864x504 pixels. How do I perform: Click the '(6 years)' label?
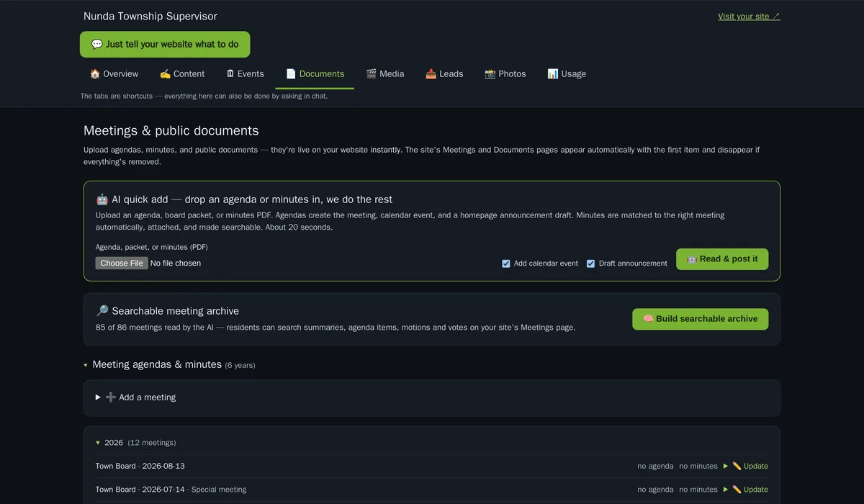pyautogui.click(x=240, y=366)
